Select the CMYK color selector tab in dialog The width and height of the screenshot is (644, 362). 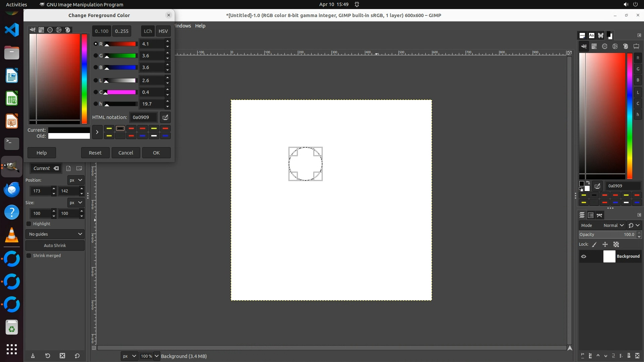pos(41,30)
